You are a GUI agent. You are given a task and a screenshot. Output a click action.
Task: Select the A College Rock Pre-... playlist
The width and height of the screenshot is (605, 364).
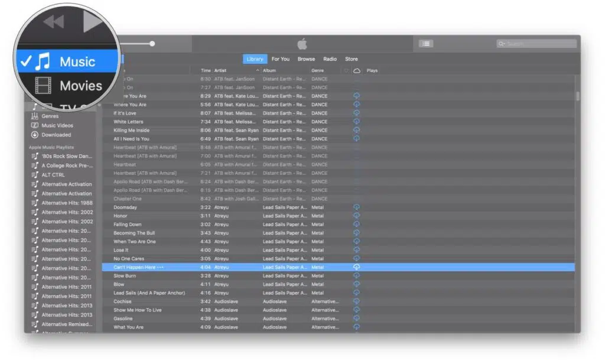click(67, 165)
